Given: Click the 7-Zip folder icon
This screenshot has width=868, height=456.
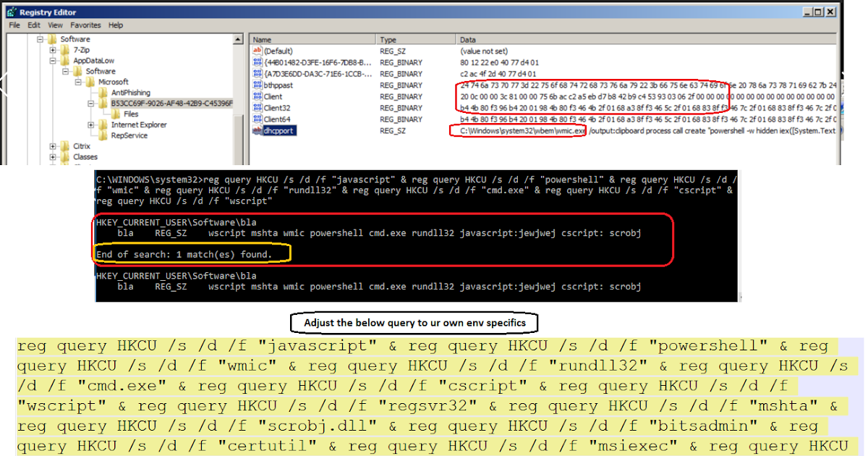Looking at the screenshot, I should click(66, 50).
